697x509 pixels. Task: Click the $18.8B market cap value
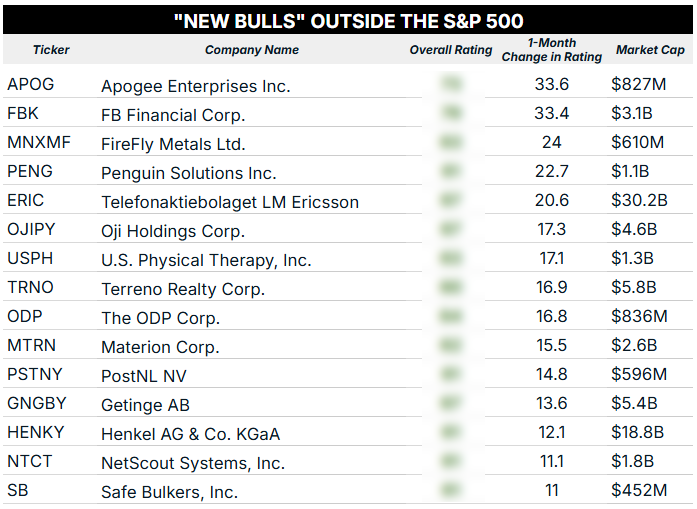pos(638,433)
